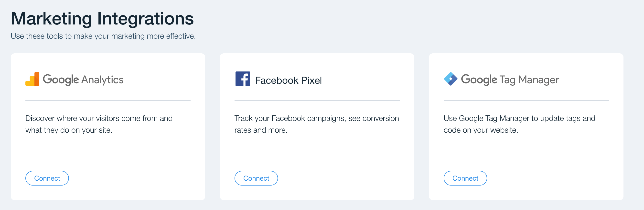Viewport: 644px width, 210px height.
Task: Click the Google Analytics wordmark
Action: pos(83,80)
